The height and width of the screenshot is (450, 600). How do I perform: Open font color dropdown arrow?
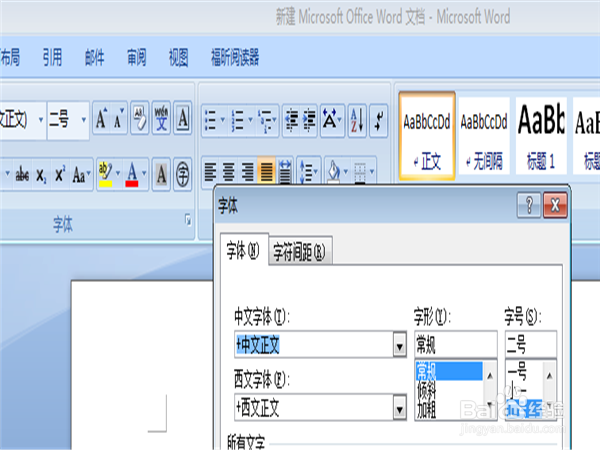tap(144, 174)
